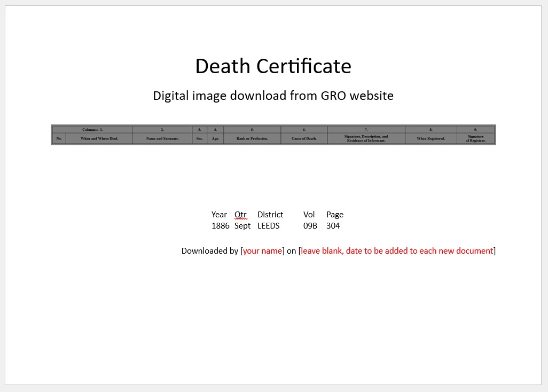Viewport: 548px width, 392px height.
Task: Click the "District" label text
Action: point(270,215)
